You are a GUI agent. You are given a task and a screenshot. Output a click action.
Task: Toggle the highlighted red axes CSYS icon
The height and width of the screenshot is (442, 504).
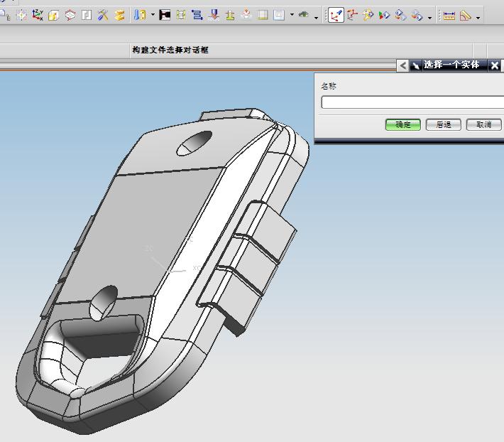pyautogui.click(x=336, y=15)
